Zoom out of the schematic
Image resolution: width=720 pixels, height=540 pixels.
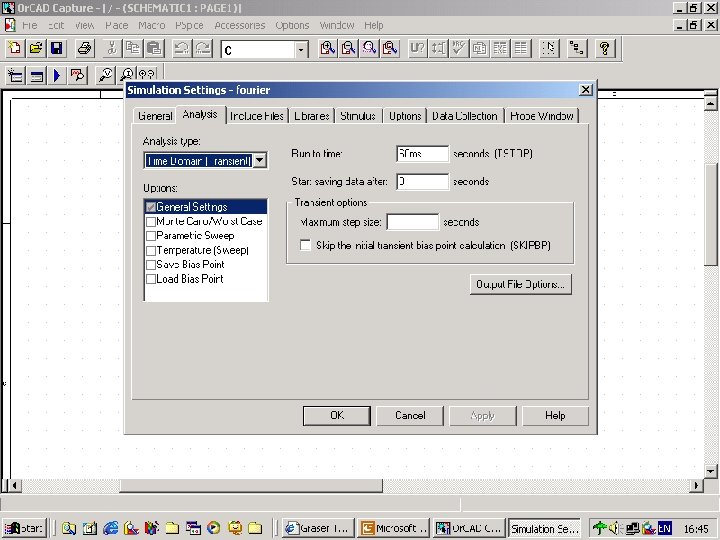click(349, 48)
